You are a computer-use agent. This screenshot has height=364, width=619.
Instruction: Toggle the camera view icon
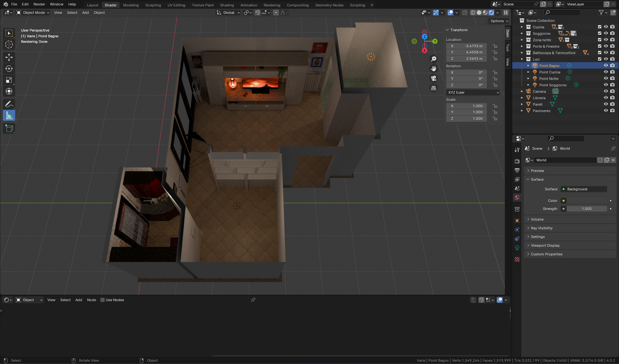[x=434, y=78]
